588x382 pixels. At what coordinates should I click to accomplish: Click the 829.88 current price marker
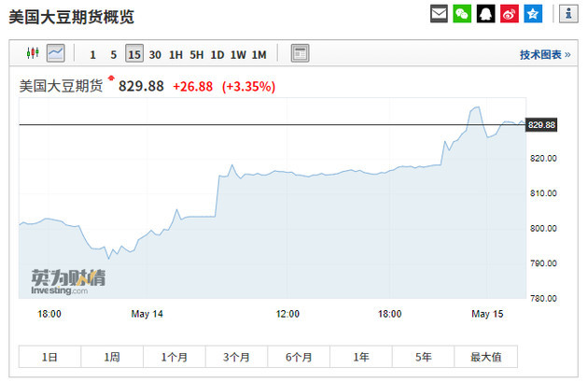click(x=541, y=125)
